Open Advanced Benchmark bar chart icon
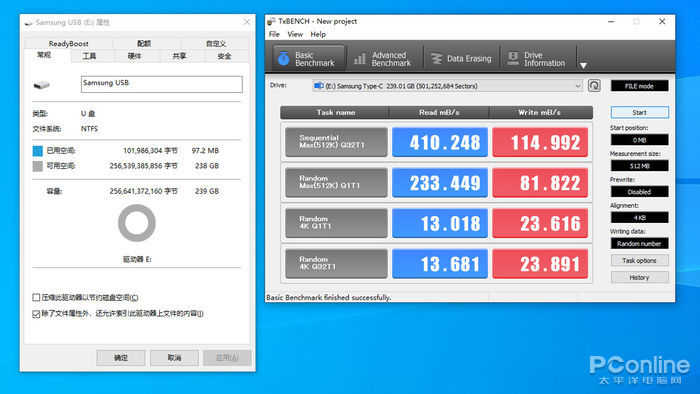 [360, 58]
